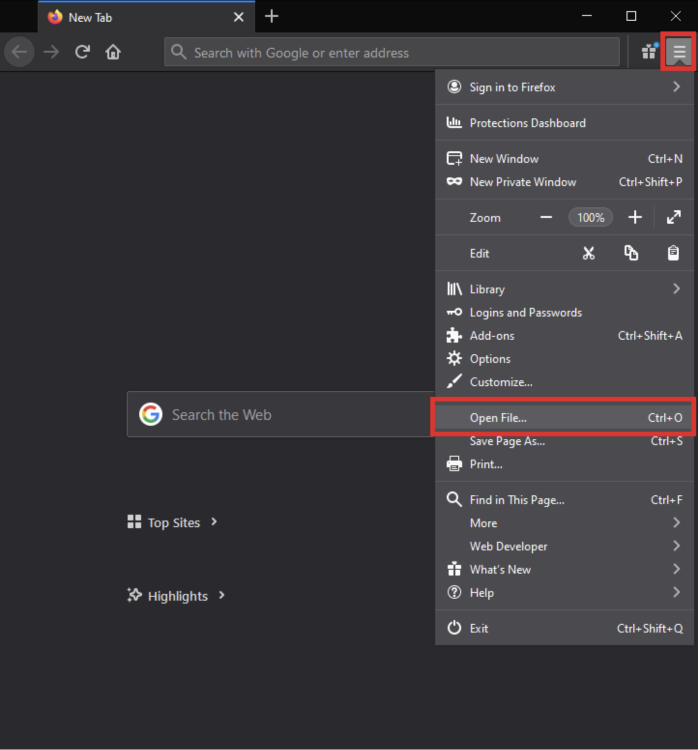Cut selection using the scissors icon
This screenshot has width=700, height=750.
(588, 253)
